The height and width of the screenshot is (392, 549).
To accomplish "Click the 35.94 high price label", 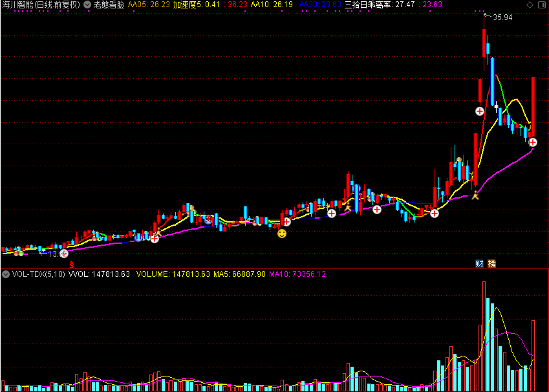I will point(502,17).
